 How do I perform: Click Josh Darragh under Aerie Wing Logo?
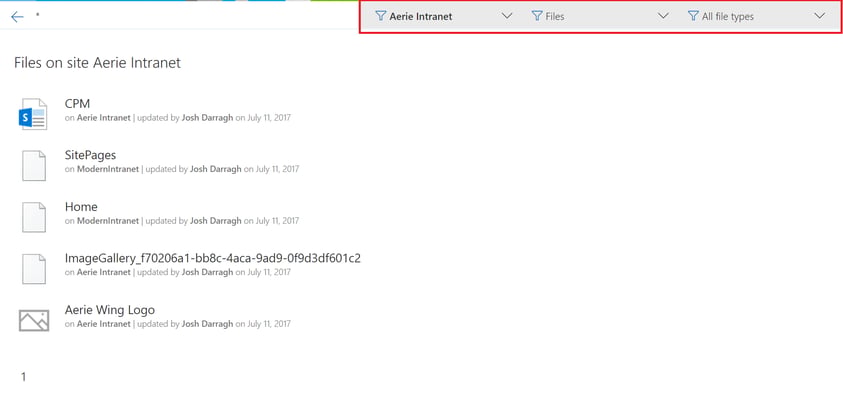208,324
